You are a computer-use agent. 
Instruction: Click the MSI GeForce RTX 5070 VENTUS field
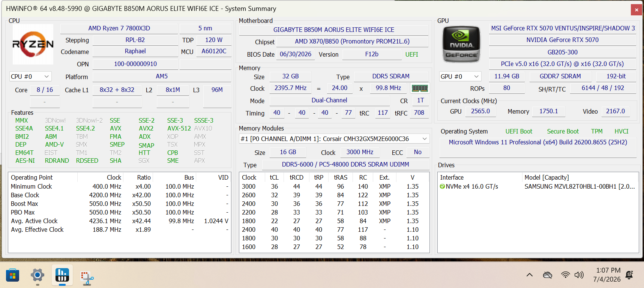click(563, 28)
